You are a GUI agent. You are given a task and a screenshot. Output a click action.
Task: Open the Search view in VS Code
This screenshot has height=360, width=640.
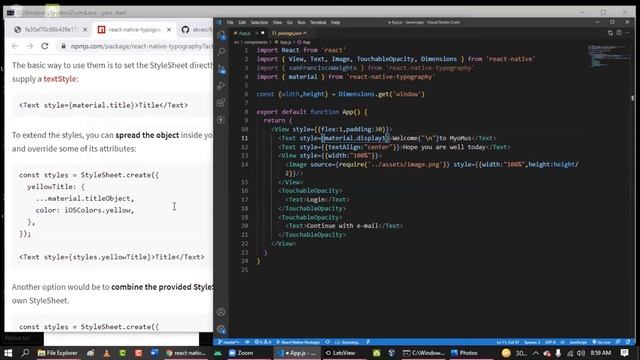coord(221,52)
